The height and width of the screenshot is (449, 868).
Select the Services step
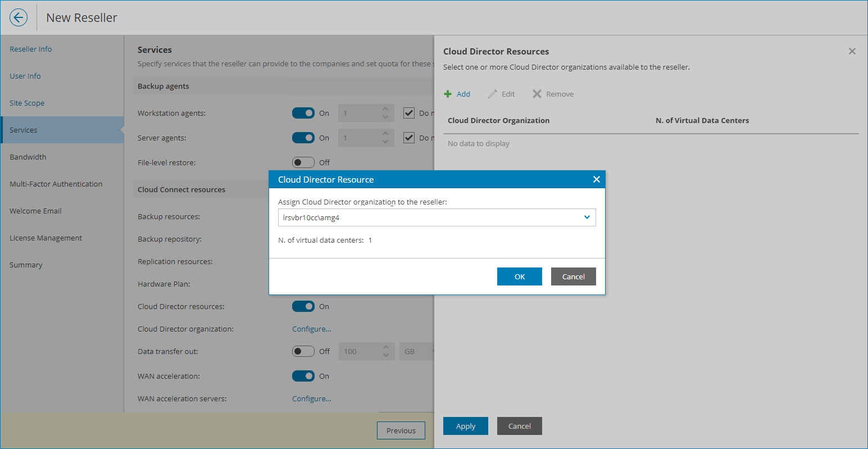pos(62,130)
